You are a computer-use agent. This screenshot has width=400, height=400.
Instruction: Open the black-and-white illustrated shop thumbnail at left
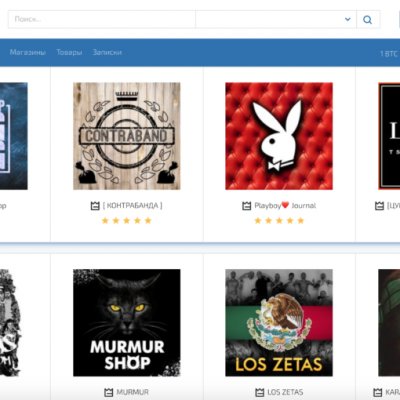[10, 323]
